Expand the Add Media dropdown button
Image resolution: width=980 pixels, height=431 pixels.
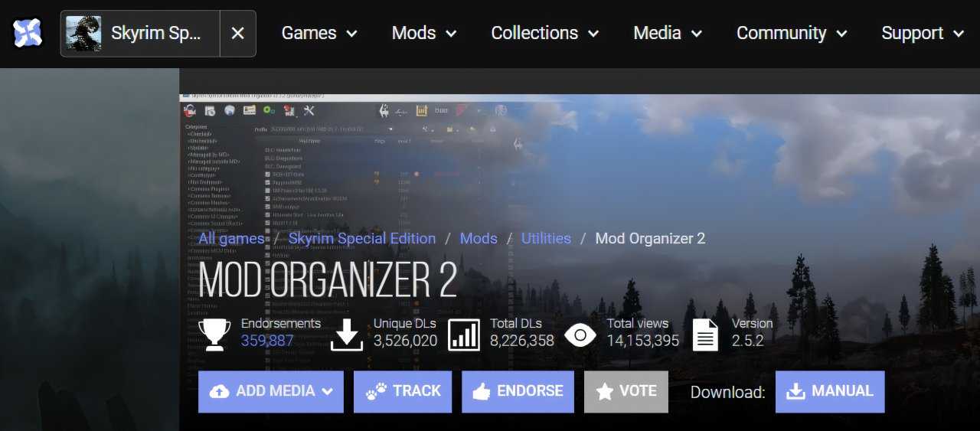[x=271, y=391]
